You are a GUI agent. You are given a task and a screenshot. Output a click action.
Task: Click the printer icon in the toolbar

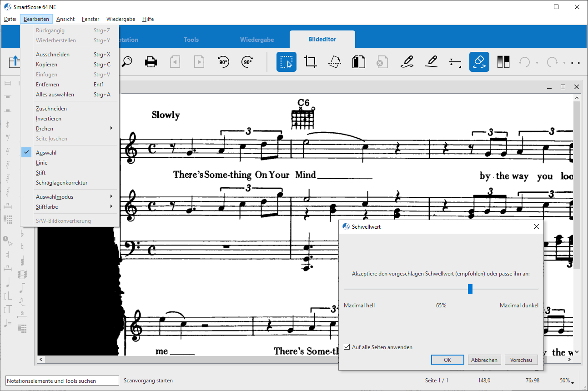coord(151,62)
